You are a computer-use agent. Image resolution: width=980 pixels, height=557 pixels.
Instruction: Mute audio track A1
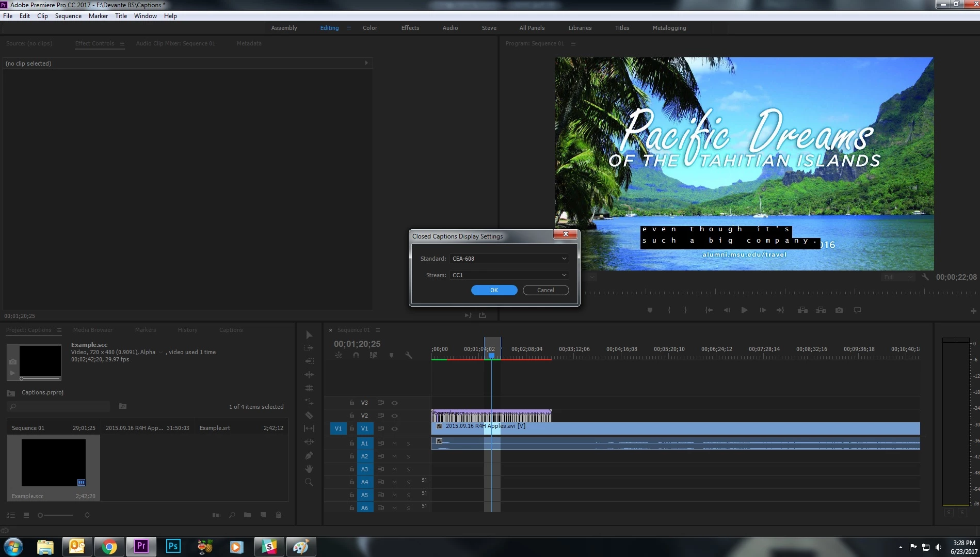(x=394, y=443)
